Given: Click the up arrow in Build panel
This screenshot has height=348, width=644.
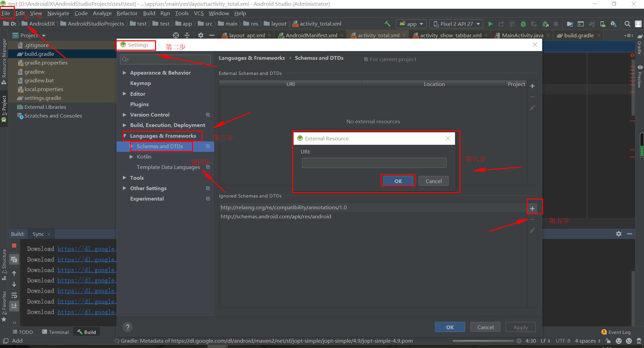Looking at the screenshot, I should [x=14, y=273].
